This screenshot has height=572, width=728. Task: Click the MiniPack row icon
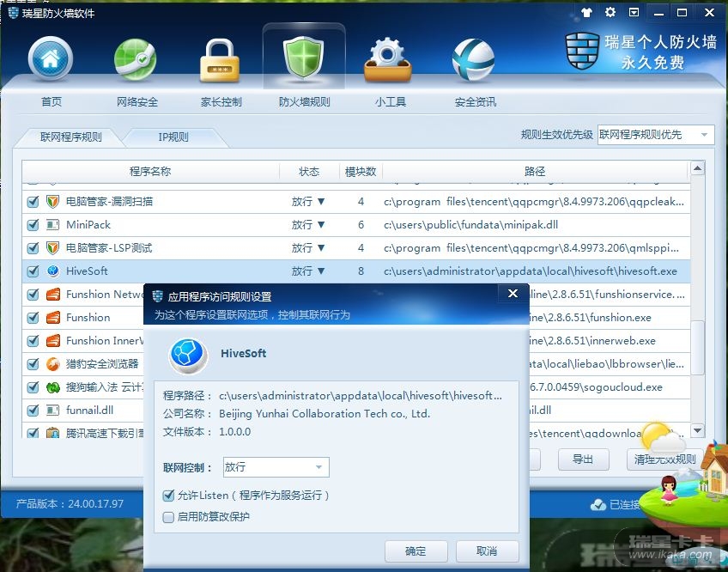coord(52,225)
